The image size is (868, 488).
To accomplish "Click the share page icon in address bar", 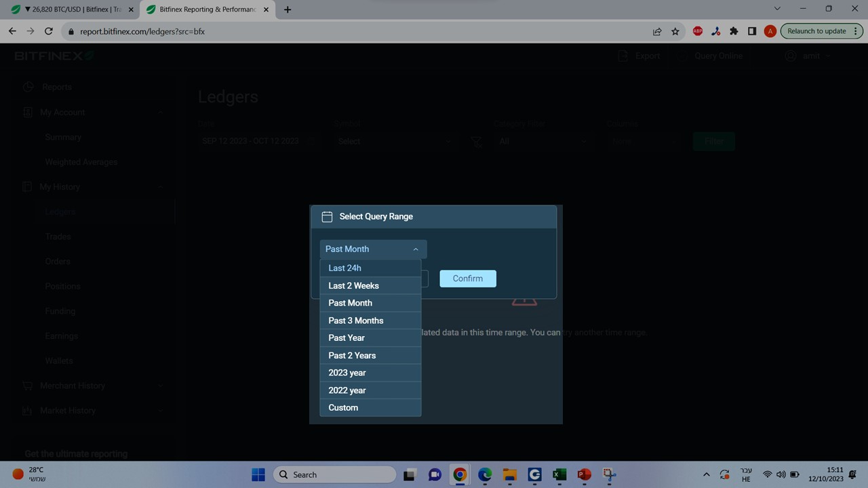I will [657, 31].
